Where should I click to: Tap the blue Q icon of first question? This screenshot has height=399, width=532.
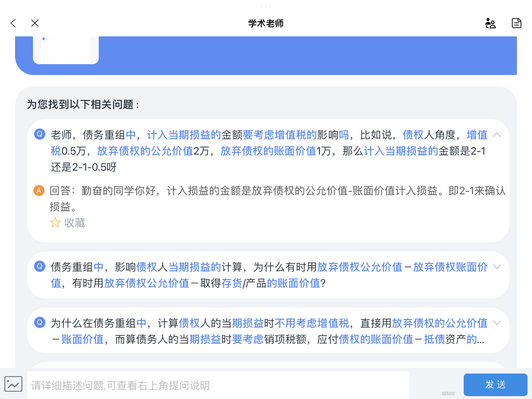pyautogui.click(x=40, y=134)
